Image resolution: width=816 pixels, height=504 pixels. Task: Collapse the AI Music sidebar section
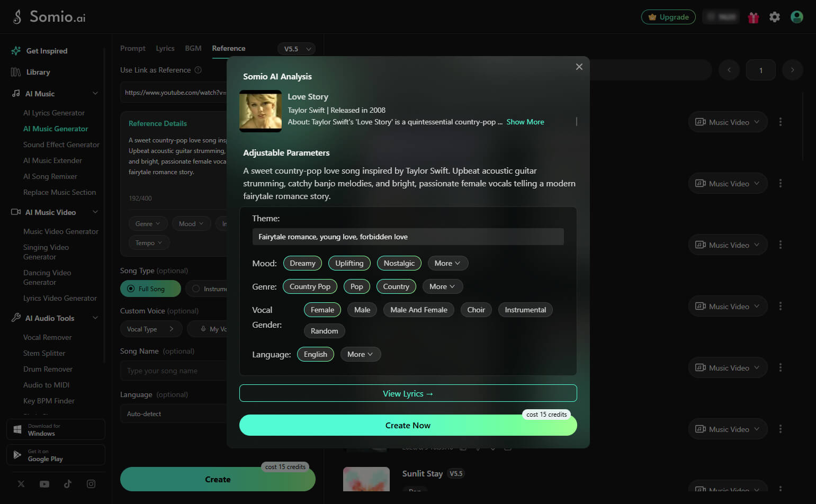(95, 94)
